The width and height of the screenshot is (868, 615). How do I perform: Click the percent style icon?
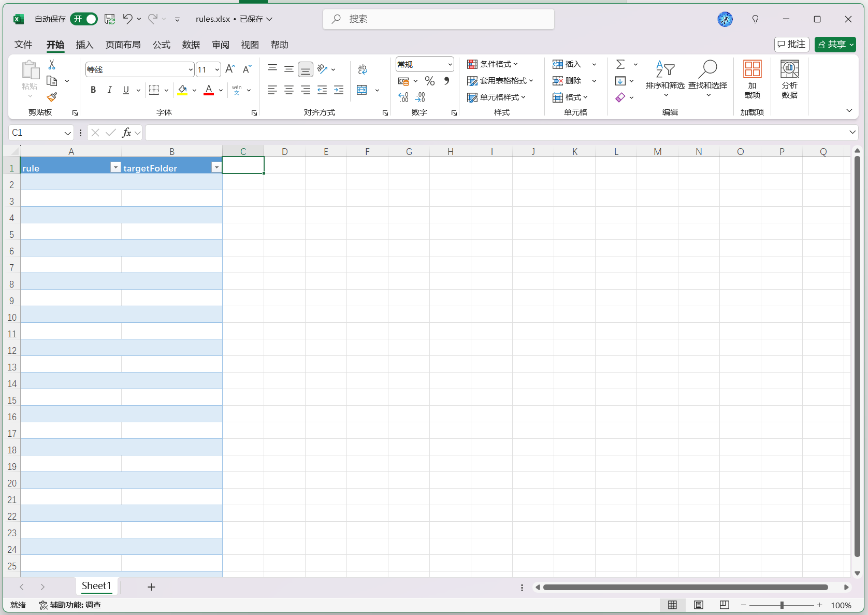point(429,81)
